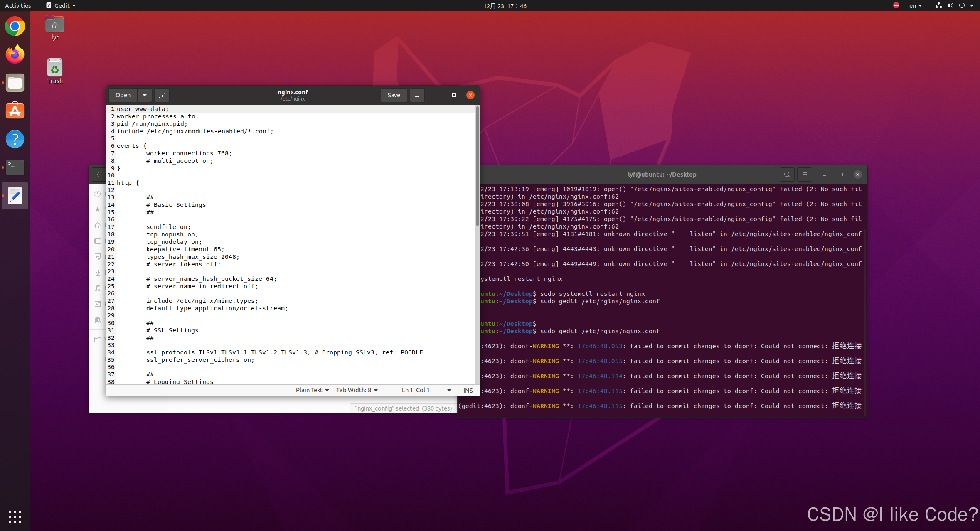Open the terminal hamburger menu
The height and width of the screenshot is (531, 980).
point(804,175)
